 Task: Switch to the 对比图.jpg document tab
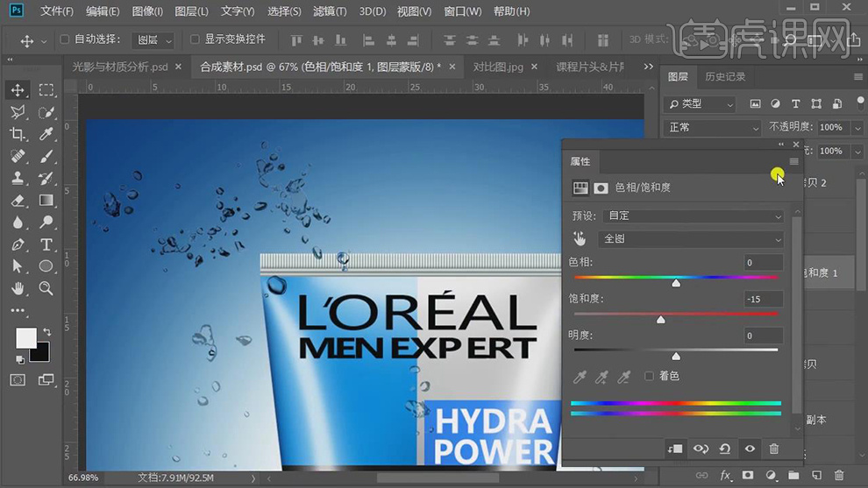pyautogui.click(x=498, y=67)
